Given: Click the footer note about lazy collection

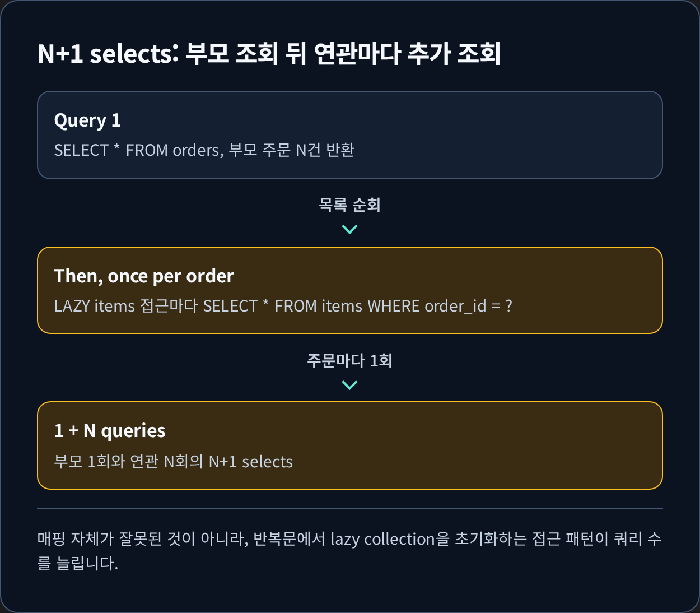Looking at the screenshot, I should pos(349,551).
